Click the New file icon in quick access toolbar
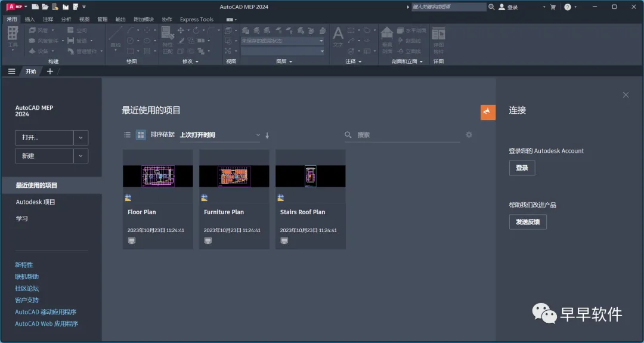The height and width of the screenshot is (343, 644). click(35, 7)
